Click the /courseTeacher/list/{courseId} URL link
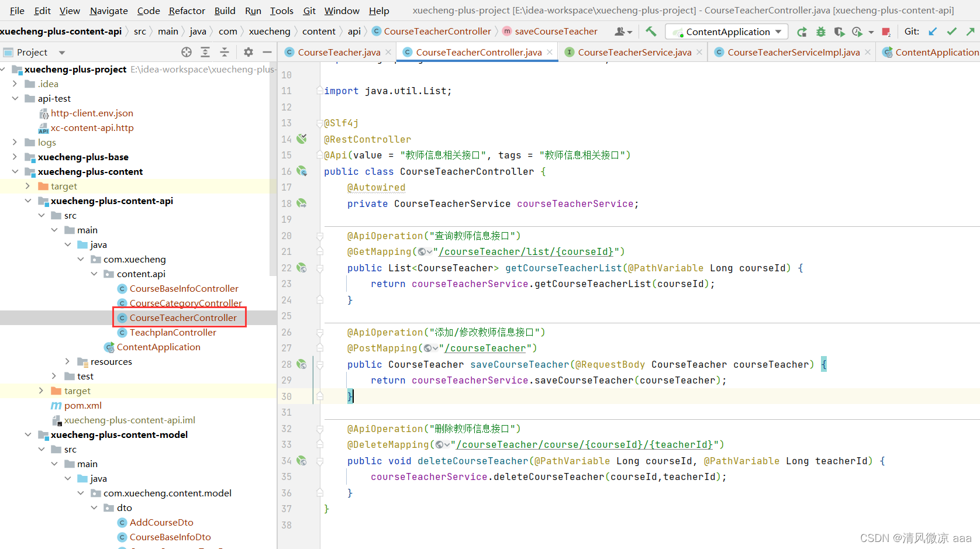Screen dimensions: 980x549 pyautogui.click(x=526, y=252)
